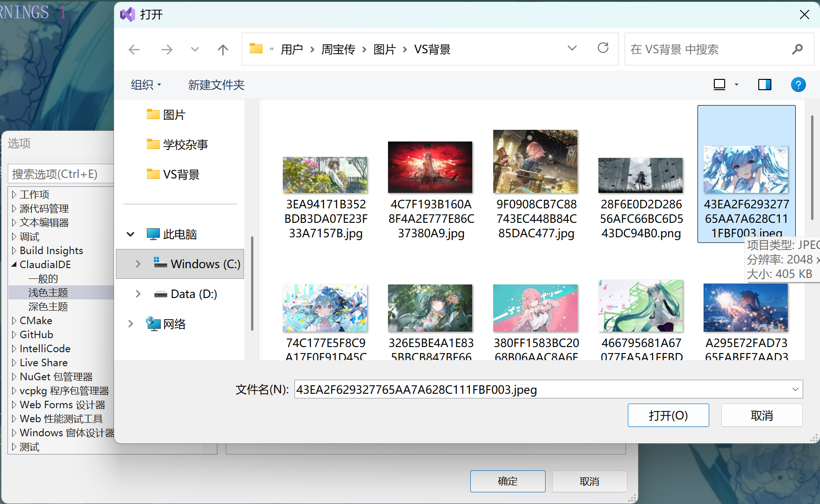This screenshot has height=504, width=820.
Task: Select the Data (D:) drive
Action: (186, 294)
